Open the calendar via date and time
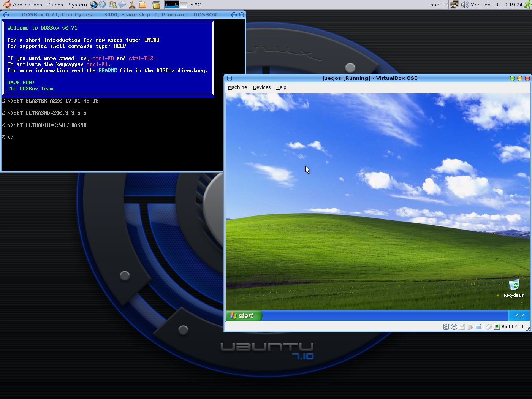 point(496,5)
